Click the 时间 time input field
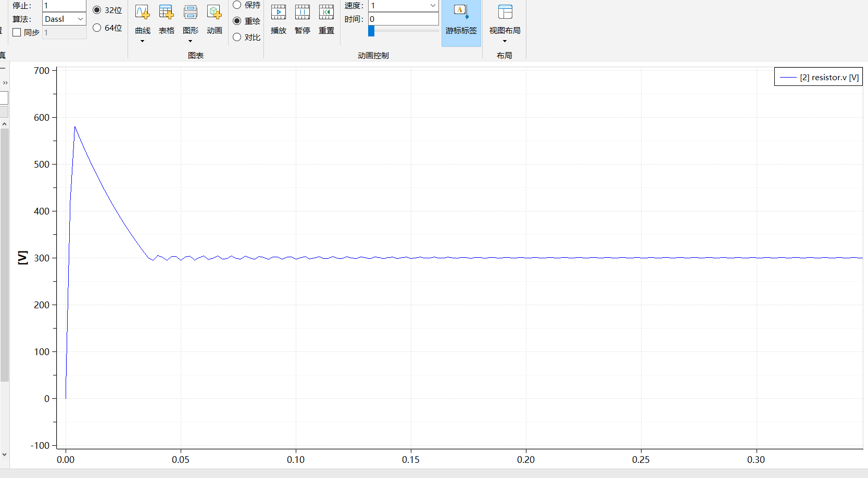Image resolution: width=868 pixels, height=478 pixels. (x=404, y=19)
